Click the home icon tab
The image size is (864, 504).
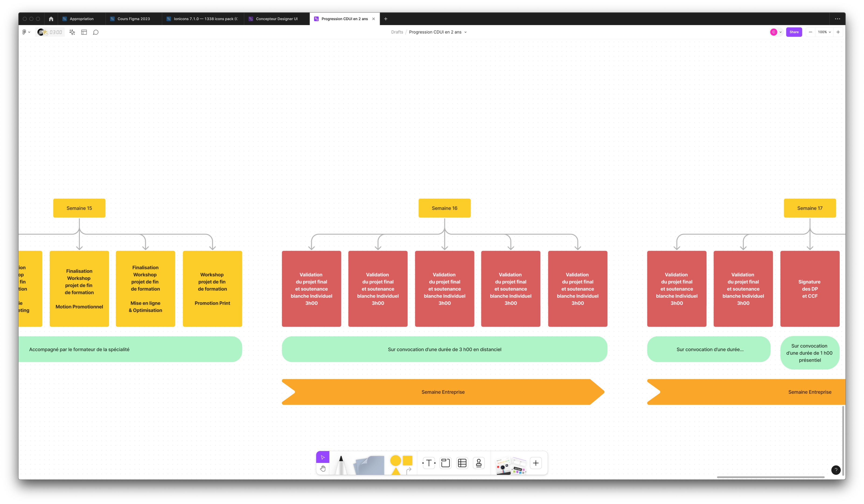click(51, 19)
